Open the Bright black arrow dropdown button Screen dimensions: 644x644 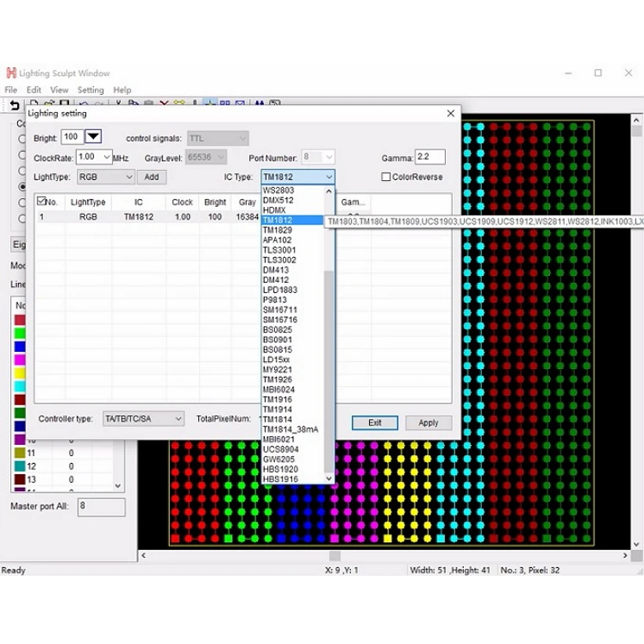coord(93,136)
